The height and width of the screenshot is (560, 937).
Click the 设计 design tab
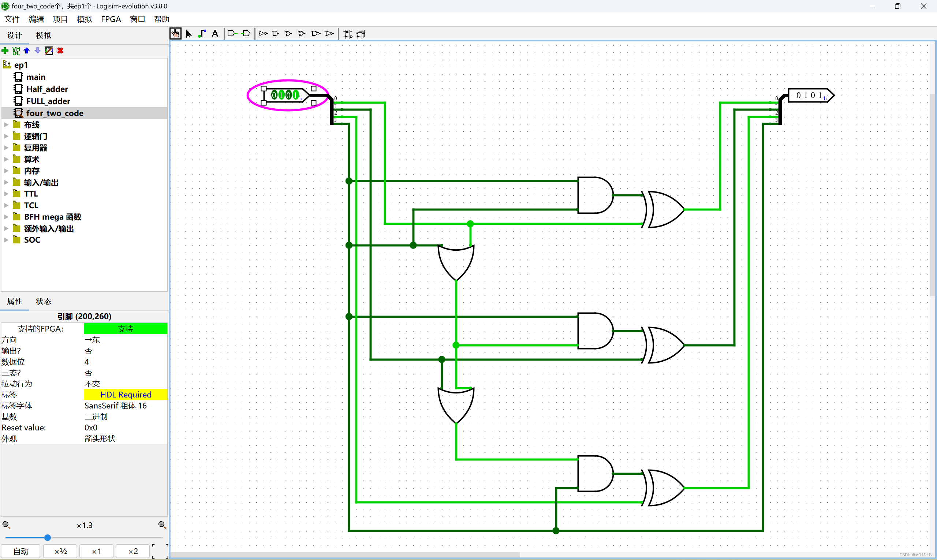[x=14, y=34]
